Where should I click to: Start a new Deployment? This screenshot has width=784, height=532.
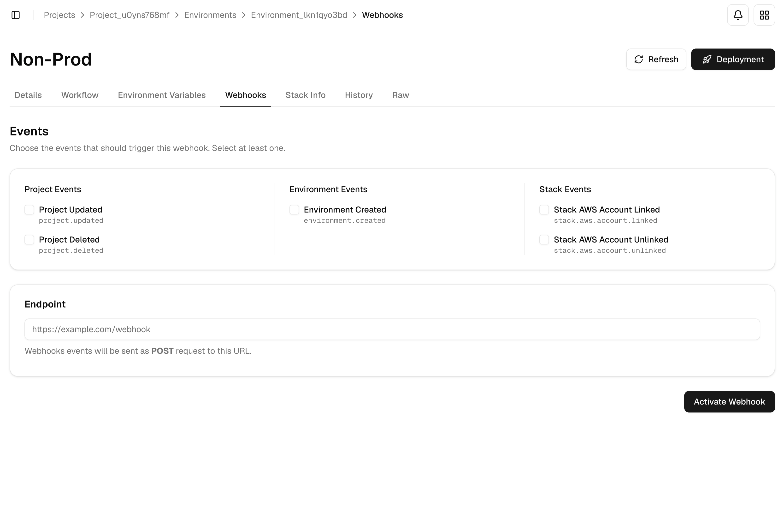(733, 59)
